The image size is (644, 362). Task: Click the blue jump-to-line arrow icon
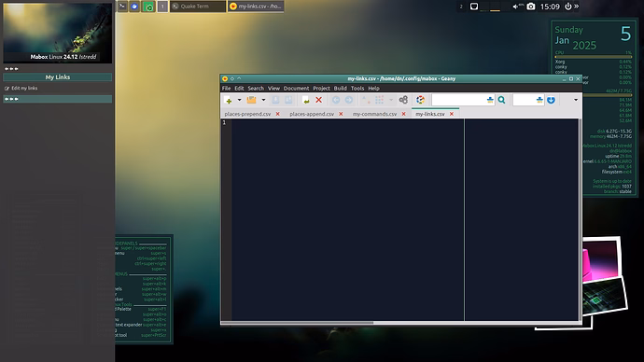tap(552, 100)
